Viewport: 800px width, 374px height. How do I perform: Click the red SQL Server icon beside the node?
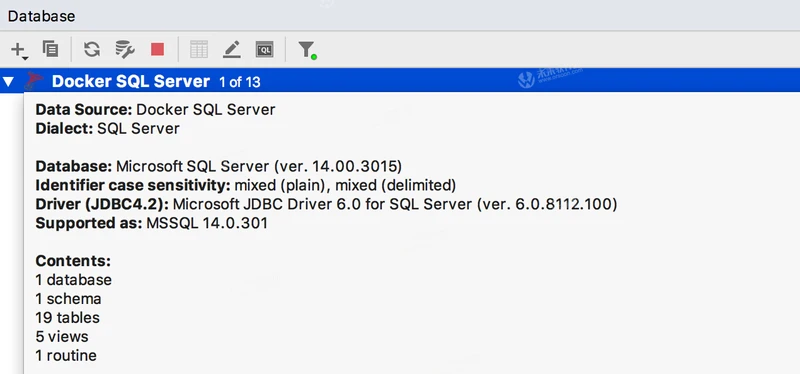(34, 80)
